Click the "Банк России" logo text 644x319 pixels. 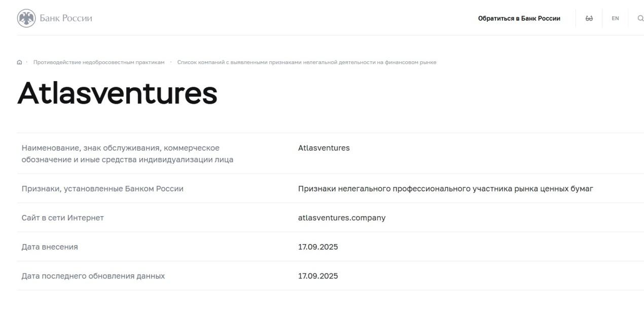(66, 18)
